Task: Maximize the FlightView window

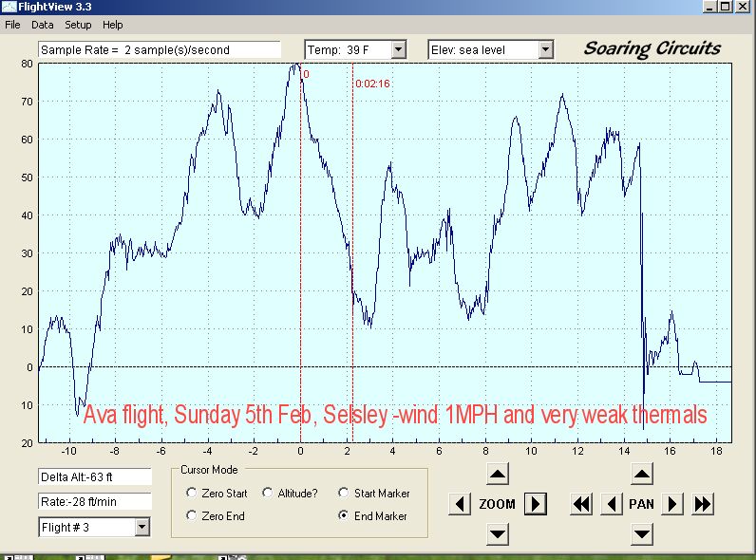Action: pyautogui.click(x=726, y=7)
